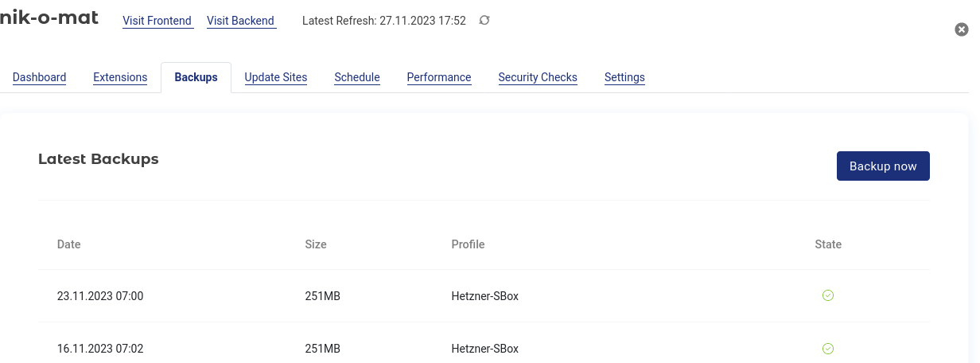The width and height of the screenshot is (980, 363).
Task: Show the Performance tab
Action: [x=439, y=77]
